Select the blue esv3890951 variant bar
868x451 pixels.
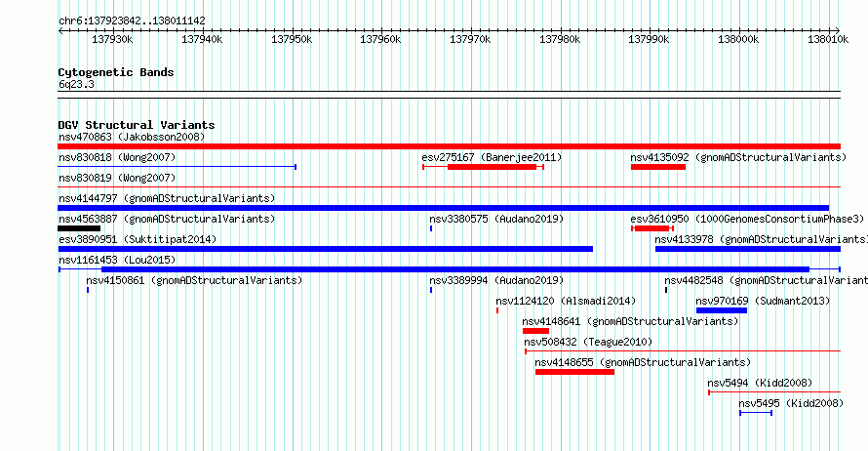[x=326, y=249]
